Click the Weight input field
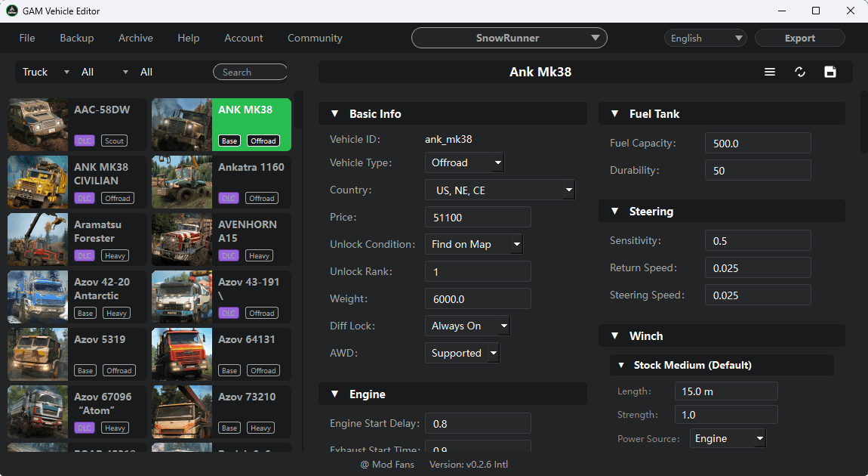The image size is (868, 476). 478,298
